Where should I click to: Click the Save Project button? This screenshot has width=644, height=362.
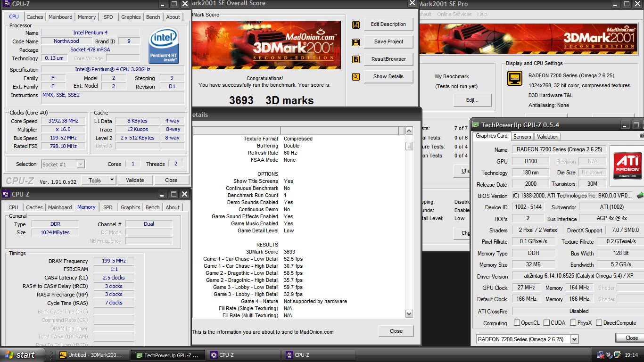click(388, 42)
